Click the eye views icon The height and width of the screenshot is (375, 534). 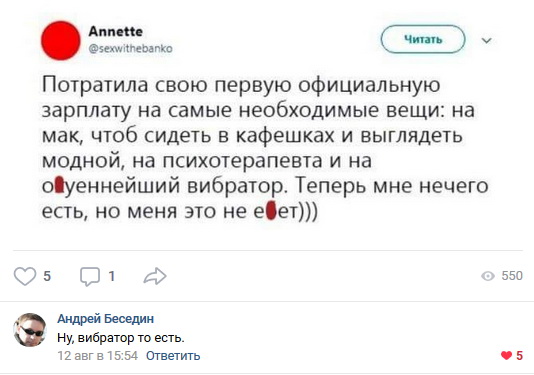(488, 276)
